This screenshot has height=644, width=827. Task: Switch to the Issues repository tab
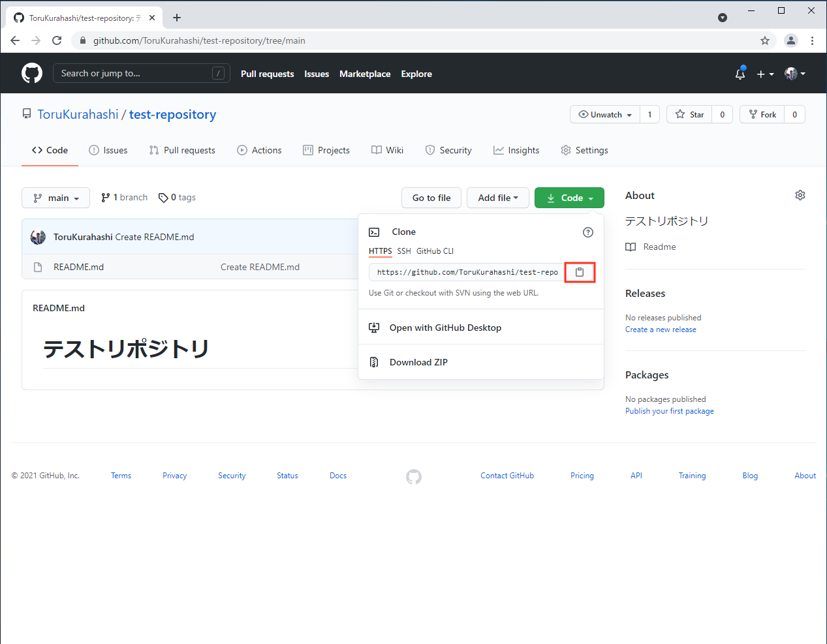point(108,150)
